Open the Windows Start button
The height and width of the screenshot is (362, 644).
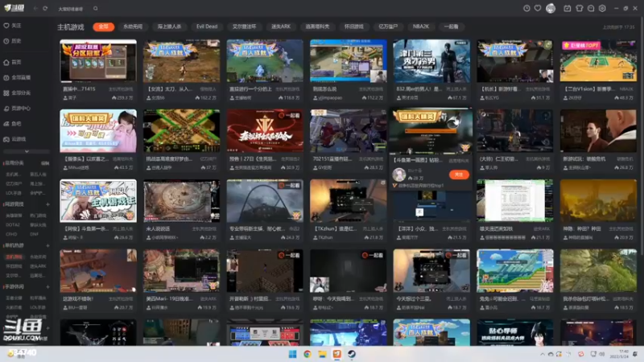pyautogui.click(x=292, y=354)
